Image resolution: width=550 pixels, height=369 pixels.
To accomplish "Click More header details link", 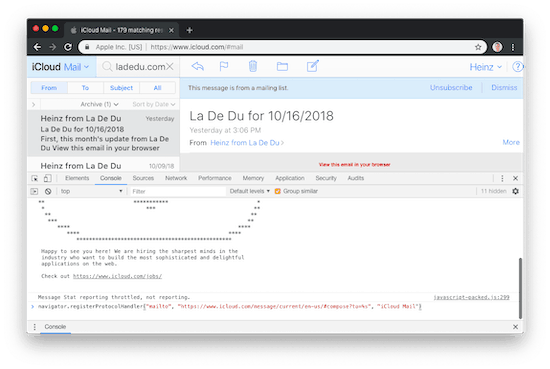I will point(511,142).
